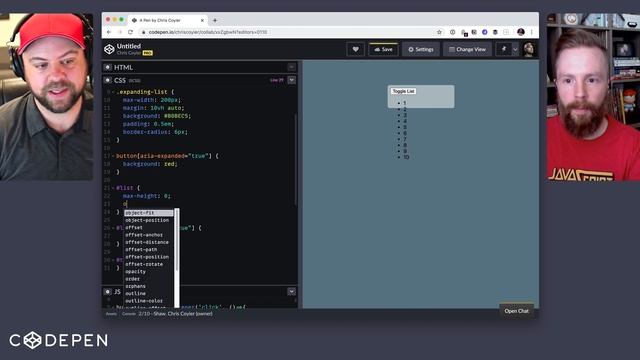This screenshot has height=360, width=640.
Task: Open the CSS editor settings gear
Action: click(108, 80)
